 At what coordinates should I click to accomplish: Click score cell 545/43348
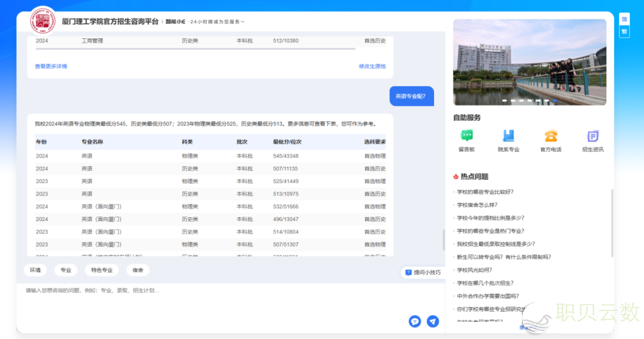tap(286, 156)
